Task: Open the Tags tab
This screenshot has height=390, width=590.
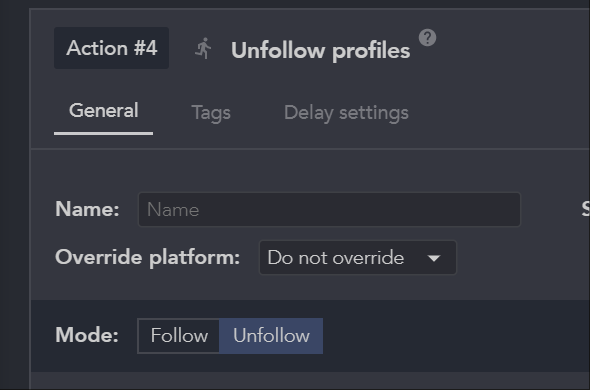Action: [x=211, y=113]
